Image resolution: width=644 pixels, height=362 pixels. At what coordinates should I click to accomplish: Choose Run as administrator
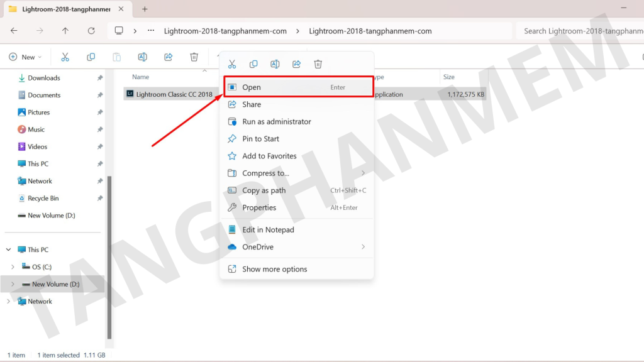pos(277,122)
